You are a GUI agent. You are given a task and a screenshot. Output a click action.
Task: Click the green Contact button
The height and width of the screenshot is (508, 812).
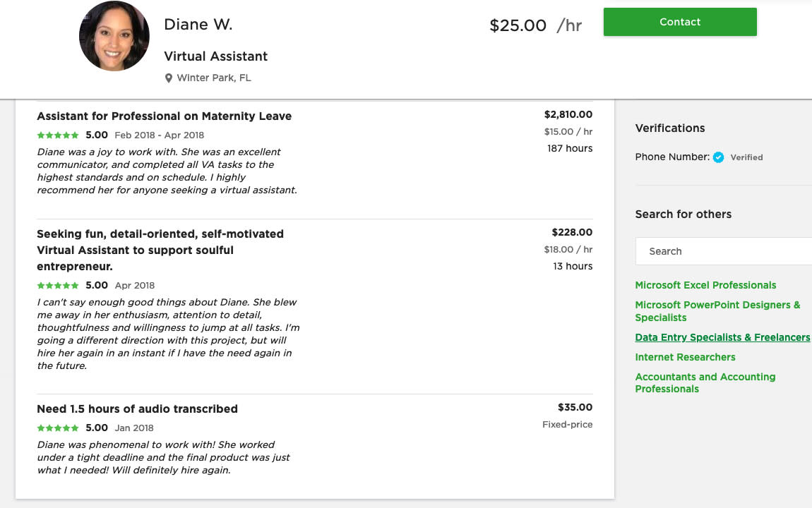pos(679,22)
